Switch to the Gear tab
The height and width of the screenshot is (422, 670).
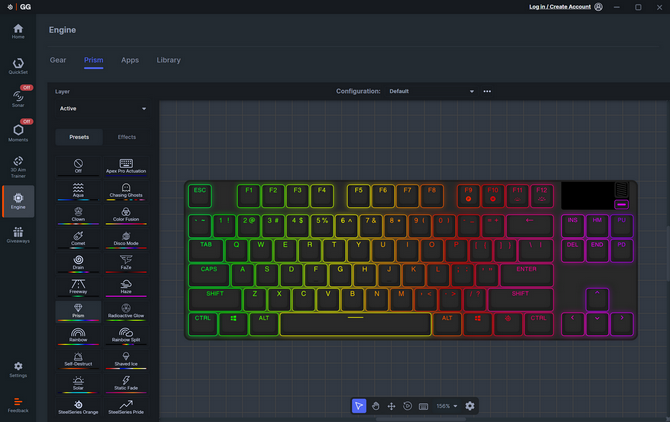(x=58, y=60)
